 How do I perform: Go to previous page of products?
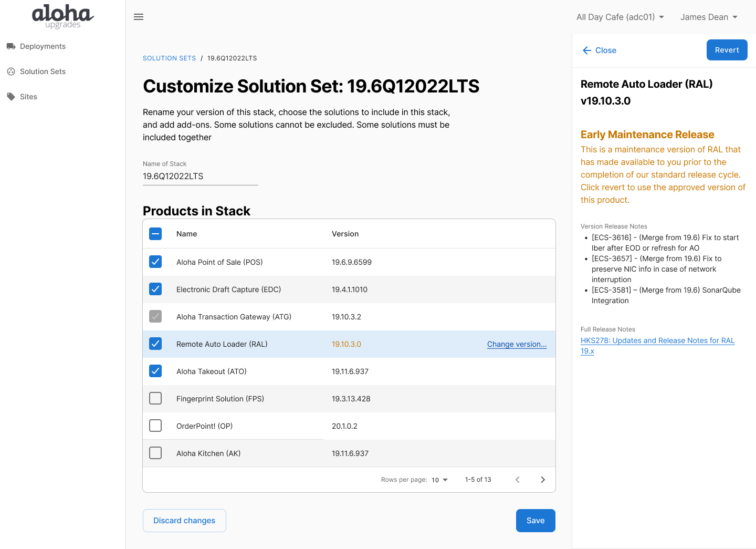pyautogui.click(x=518, y=480)
